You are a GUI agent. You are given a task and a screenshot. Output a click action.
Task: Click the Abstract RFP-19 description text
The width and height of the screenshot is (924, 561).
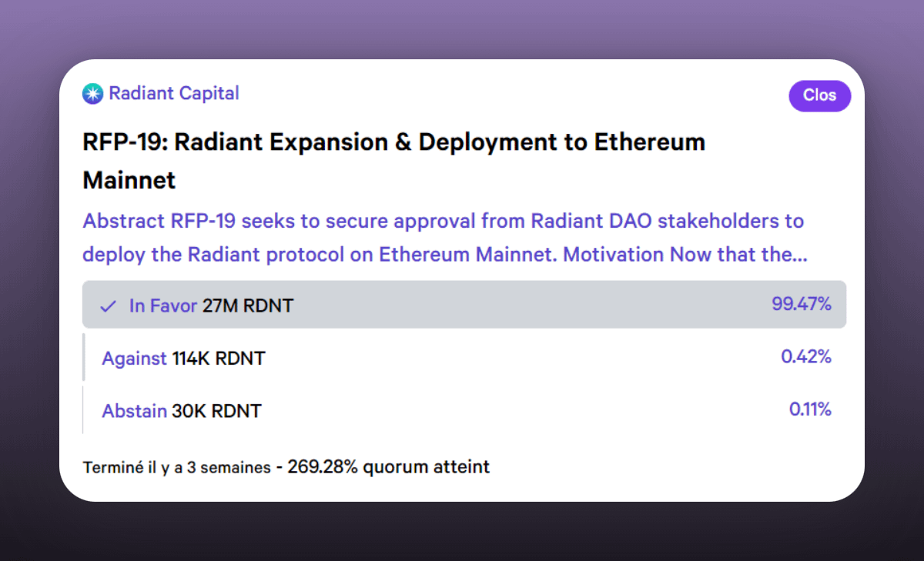click(x=444, y=238)
